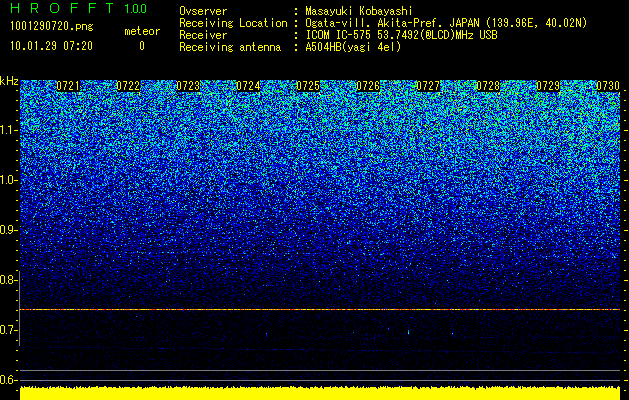Click the brightest echo blip under 0727 near 0.7 kHz
The height and width of the screenshot is (400, 629).
pos(408,332)
